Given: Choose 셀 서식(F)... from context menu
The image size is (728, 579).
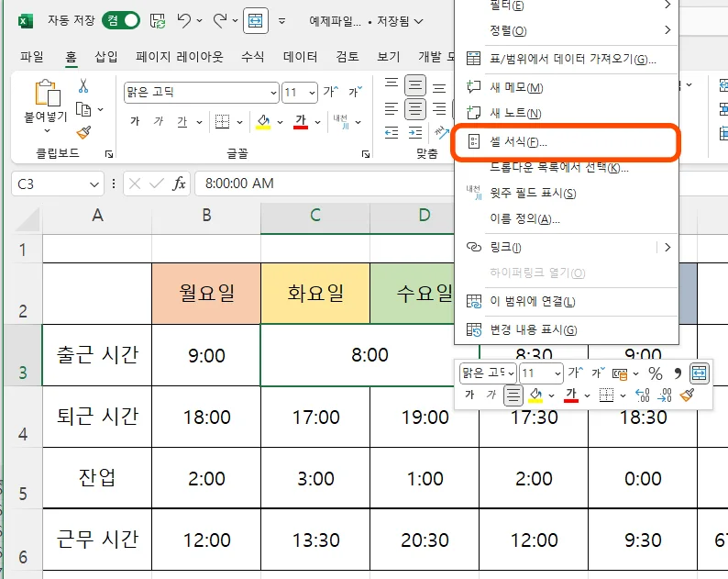Looking at the screenshot, I should click(x=566, y=141).
